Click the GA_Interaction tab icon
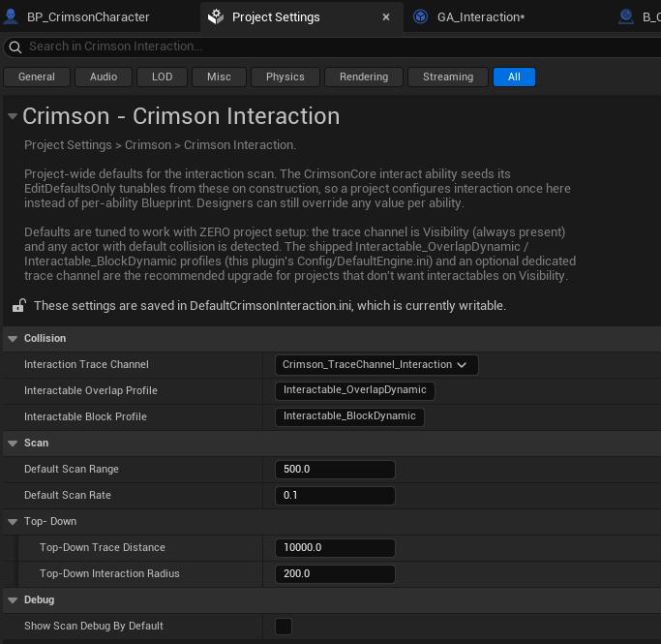The image size is (661, 644). tap(420, 16)
